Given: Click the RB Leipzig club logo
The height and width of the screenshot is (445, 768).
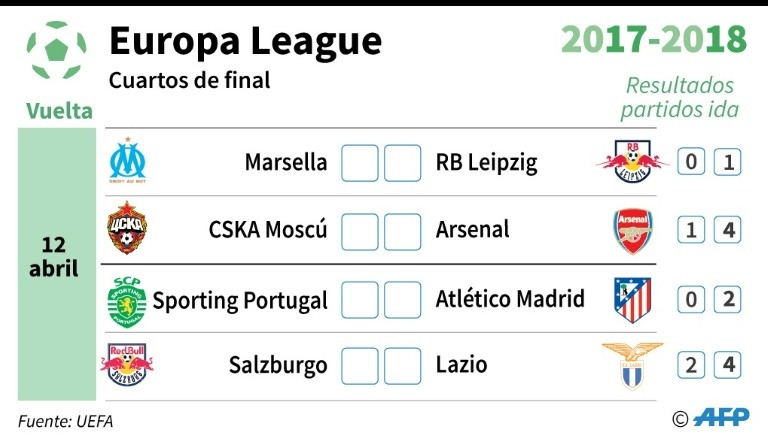Looking at the screenshot, I should [x=632, y=161].
